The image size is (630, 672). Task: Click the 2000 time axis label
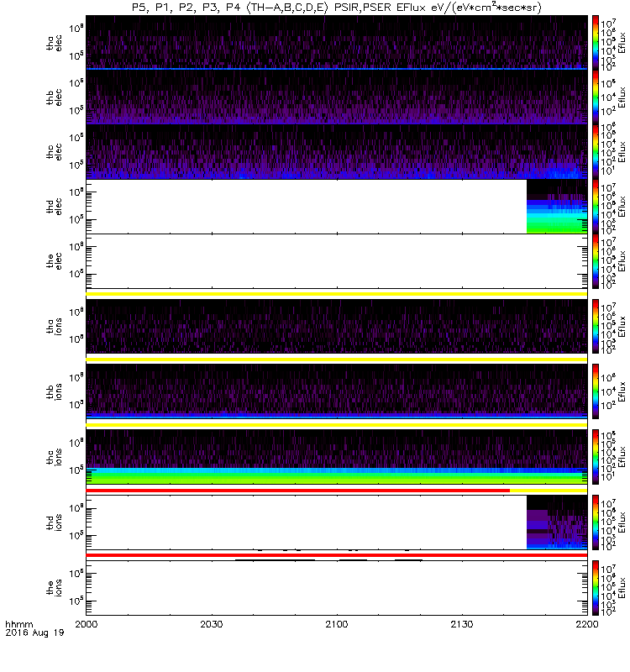point(87,624)
